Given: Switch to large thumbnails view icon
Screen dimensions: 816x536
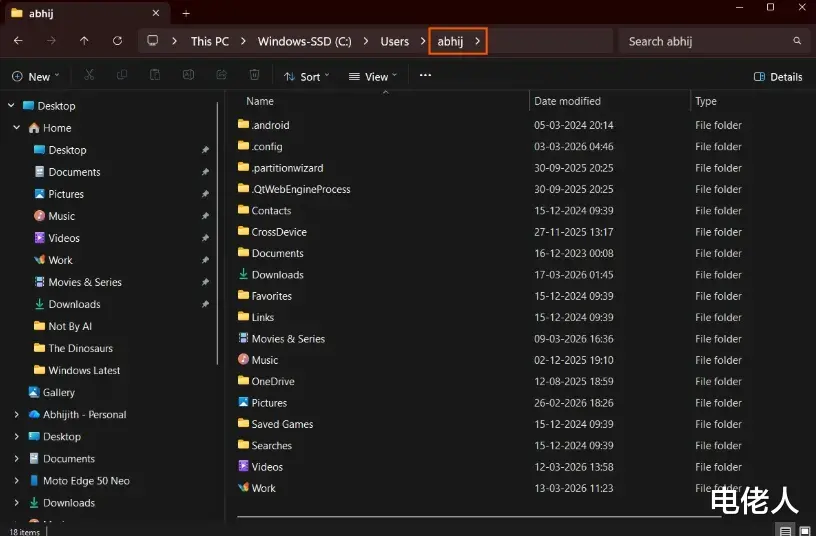Looking at the screenshot, I should [x=805, y=530].
